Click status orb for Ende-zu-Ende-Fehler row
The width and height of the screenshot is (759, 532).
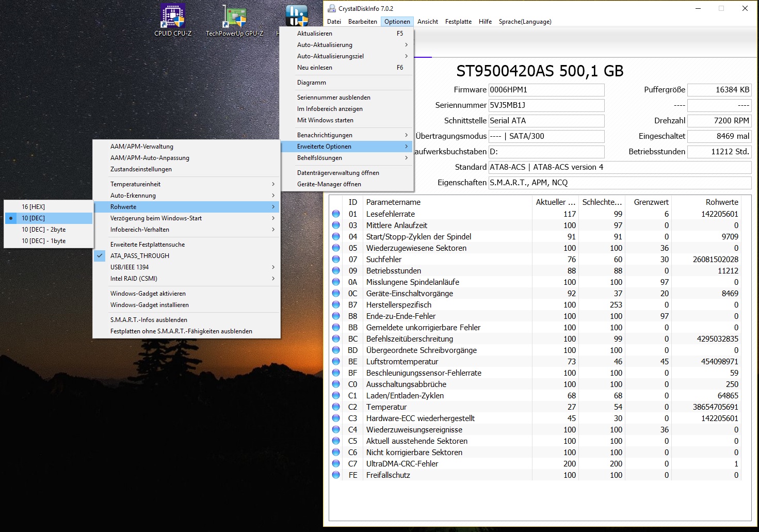coord(336,316)
